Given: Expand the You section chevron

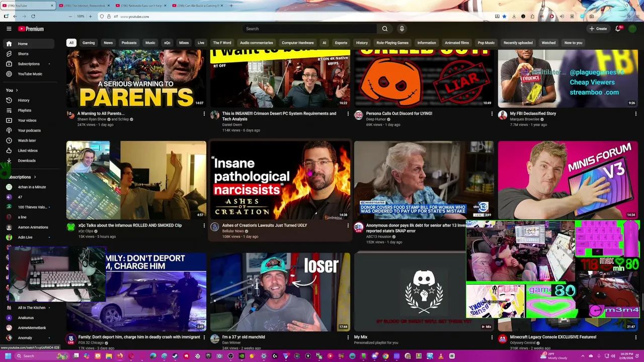Looking at the screenshot, I should tap(17, 90).
